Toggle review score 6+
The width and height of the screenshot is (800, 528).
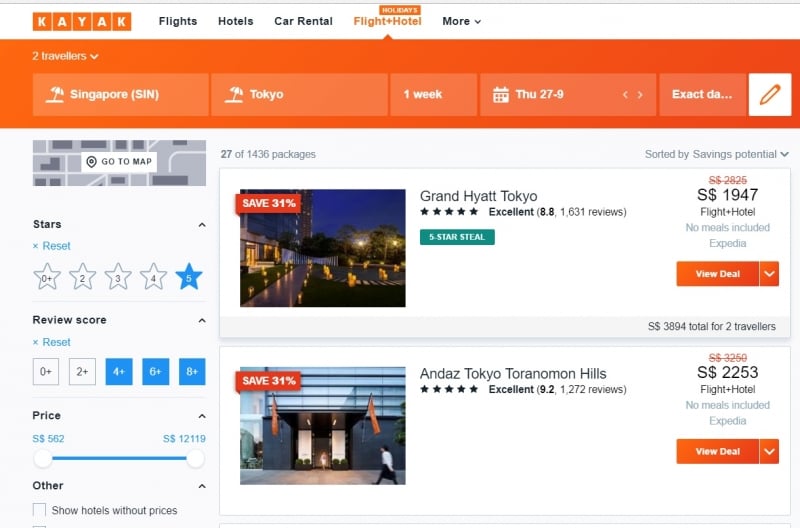(156, 371)
